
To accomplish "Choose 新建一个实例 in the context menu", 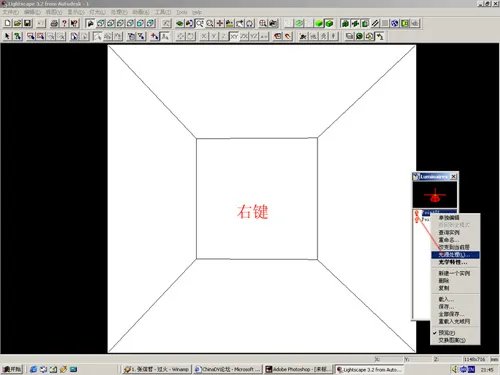I will click(x=455, y=273).
